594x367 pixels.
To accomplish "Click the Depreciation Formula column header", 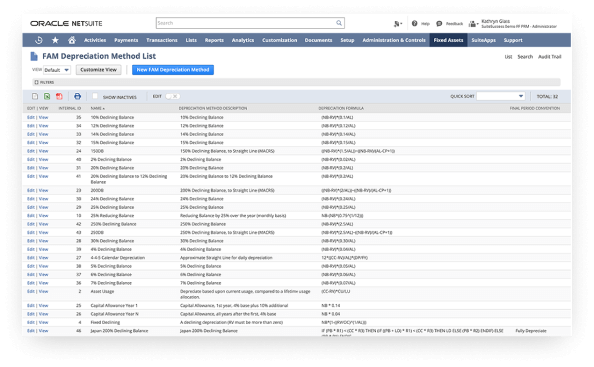I will click(341, 108).
